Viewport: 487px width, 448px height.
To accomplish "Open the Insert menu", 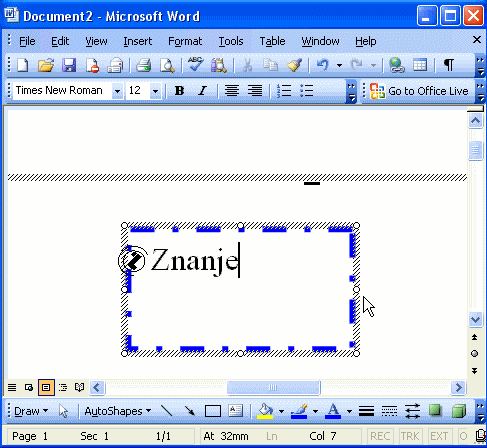I will [138, 41].
